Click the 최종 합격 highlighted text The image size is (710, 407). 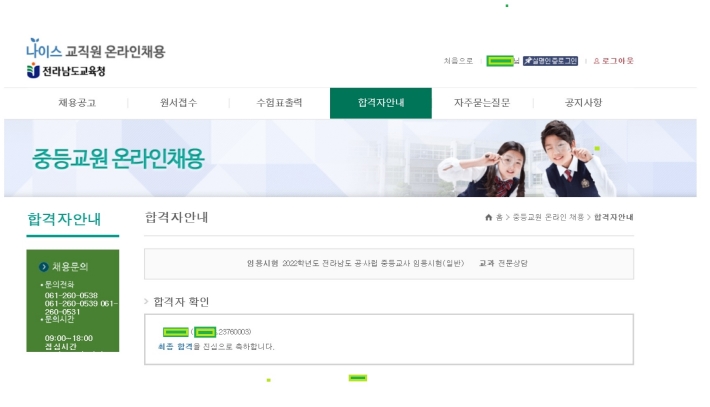(x=175, y=346)
